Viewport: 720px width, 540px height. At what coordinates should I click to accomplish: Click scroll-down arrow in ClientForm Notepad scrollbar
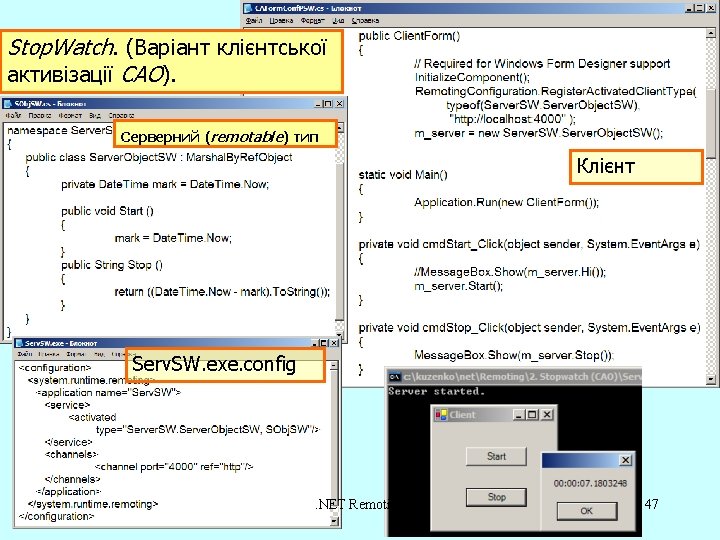[x=710, y=379]
